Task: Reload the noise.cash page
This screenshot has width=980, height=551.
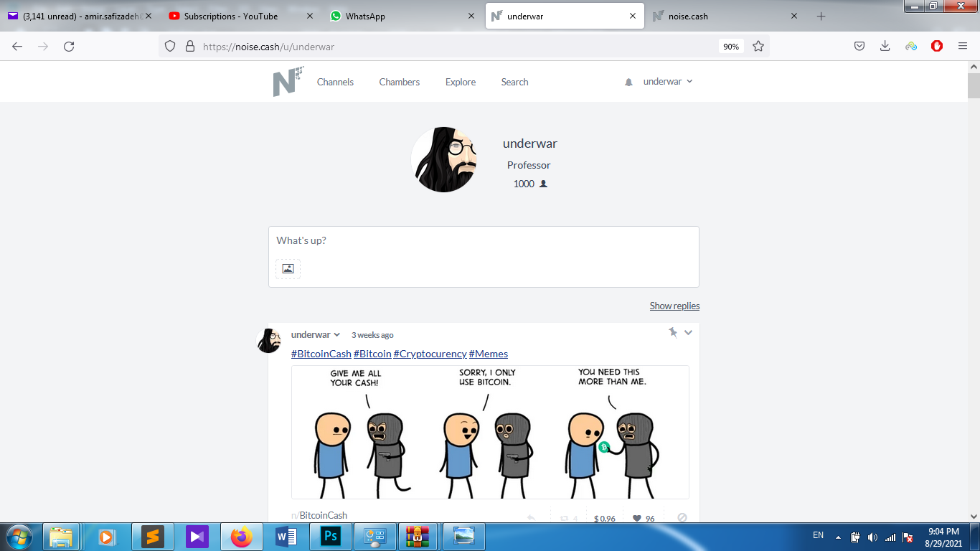Action: pyautogui.click(x=69, y=47)
